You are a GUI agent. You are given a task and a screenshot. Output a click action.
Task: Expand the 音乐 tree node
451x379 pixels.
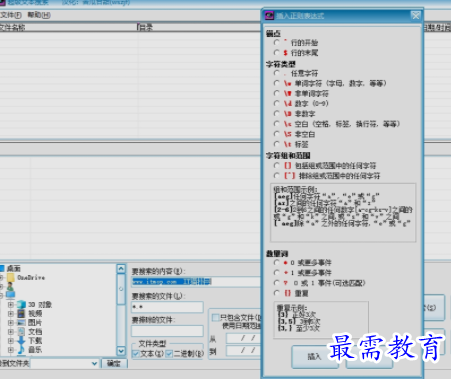(11, 350)
